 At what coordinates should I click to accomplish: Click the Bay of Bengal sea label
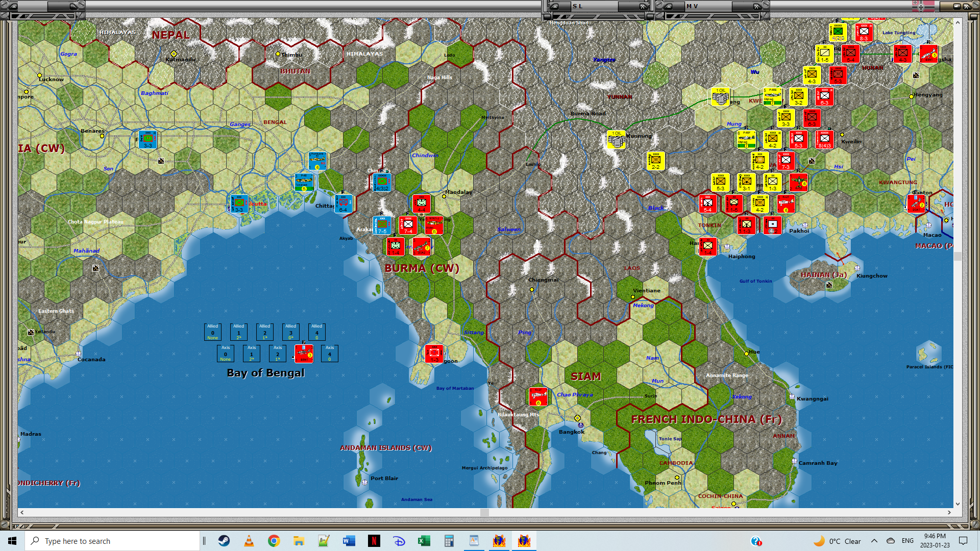click(265, 373)
